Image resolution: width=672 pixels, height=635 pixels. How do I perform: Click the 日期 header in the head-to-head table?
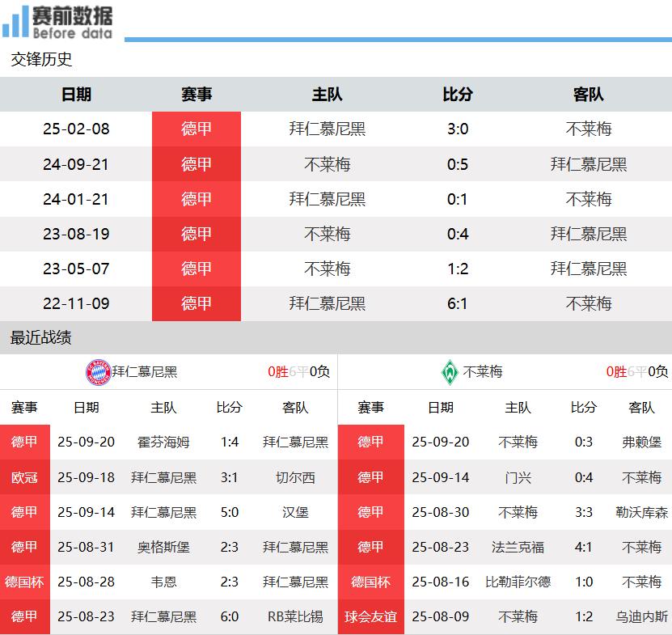(x=76, y=95)
